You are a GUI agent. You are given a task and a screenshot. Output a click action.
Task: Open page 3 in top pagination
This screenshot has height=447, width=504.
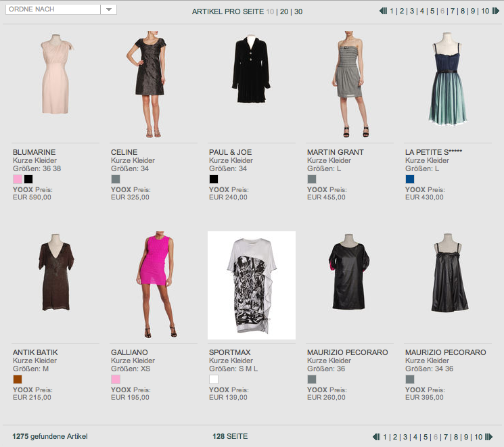[x=412, y=11]
